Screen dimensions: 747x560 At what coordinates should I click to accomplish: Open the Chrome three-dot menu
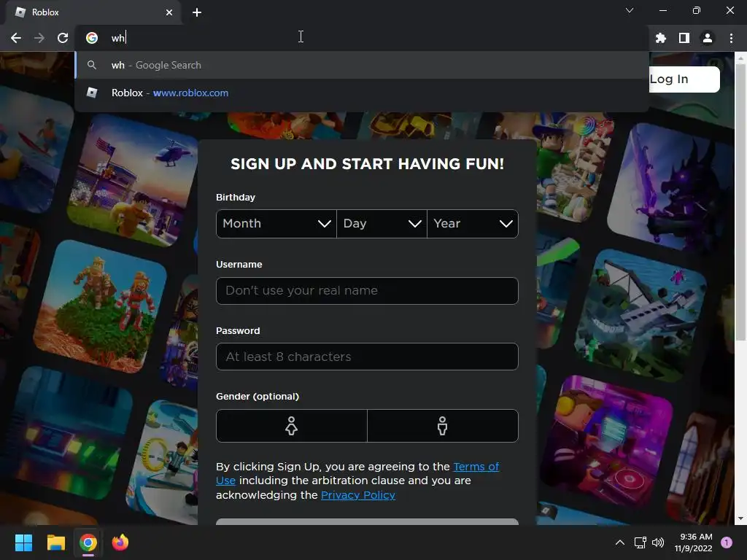[731, 38]
